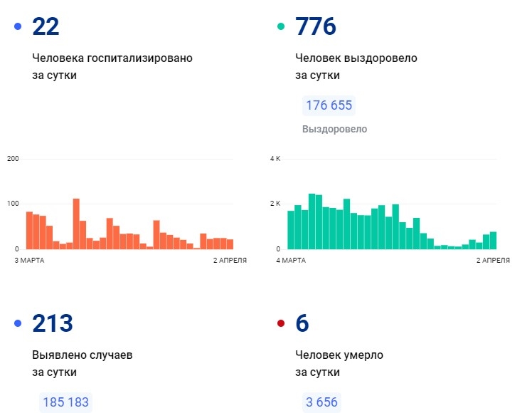This screenshot has height=413, width=532.
Task: Click the gray Выздоровело caption under the badge
Action: coord(334,129)
